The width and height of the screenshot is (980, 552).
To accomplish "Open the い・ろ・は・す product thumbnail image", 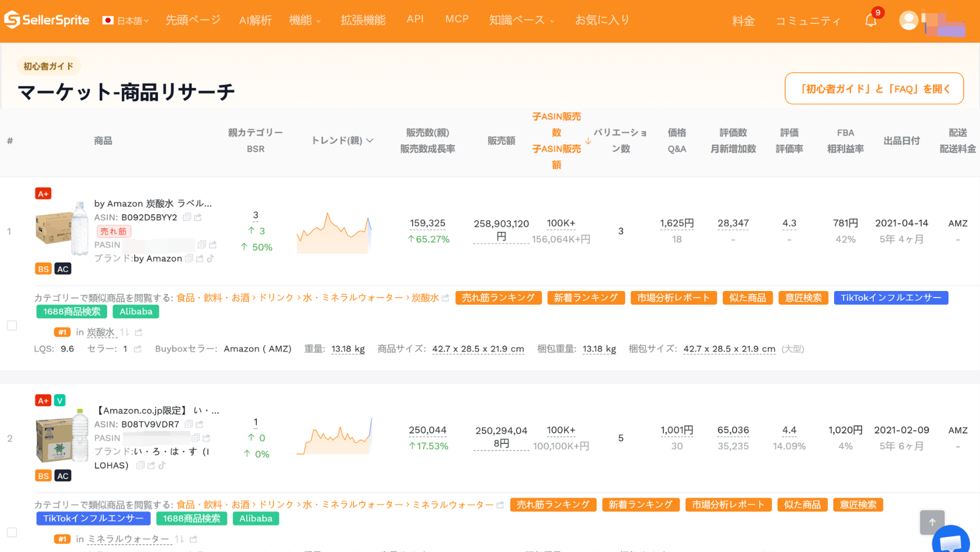I will pyautogui.click(x=62, y=436).
